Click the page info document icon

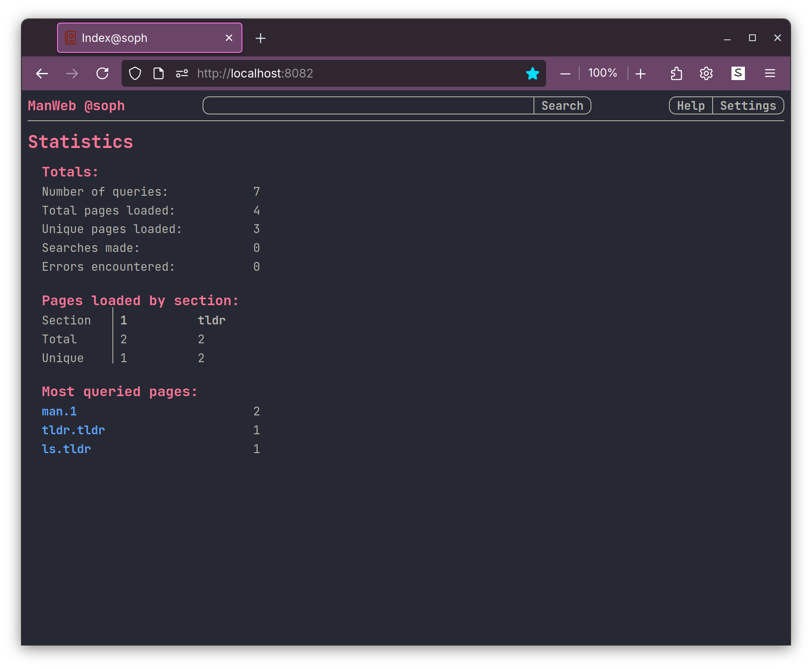pyautogui.click(x=159, y=74)
